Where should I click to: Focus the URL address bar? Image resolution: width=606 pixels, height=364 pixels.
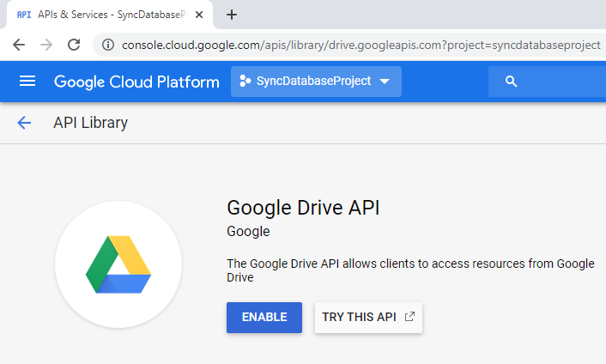[x=361, y=45]
